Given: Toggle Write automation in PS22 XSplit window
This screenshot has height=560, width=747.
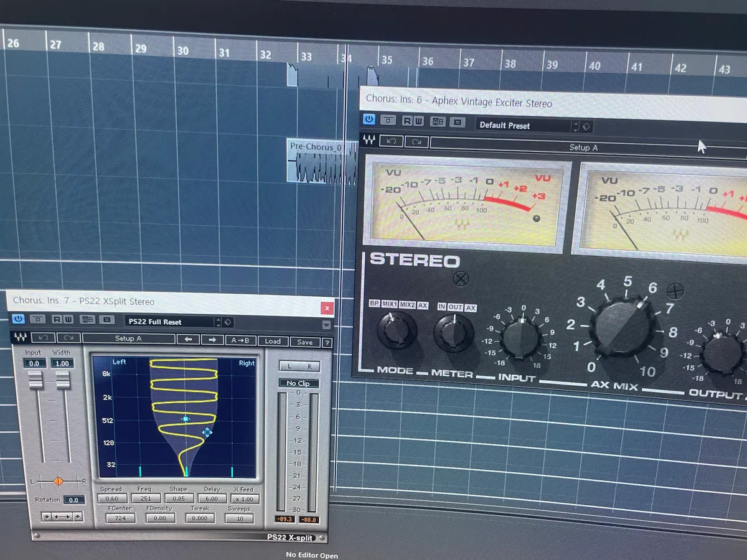Looking at the screenshot, I should 68,320.
